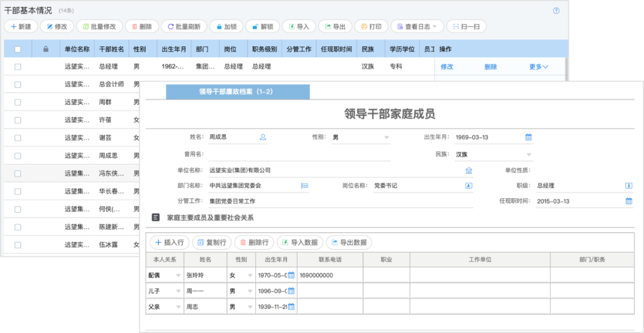Open calendar icon for 任现职时间 2015-03-13

point(628,201)
